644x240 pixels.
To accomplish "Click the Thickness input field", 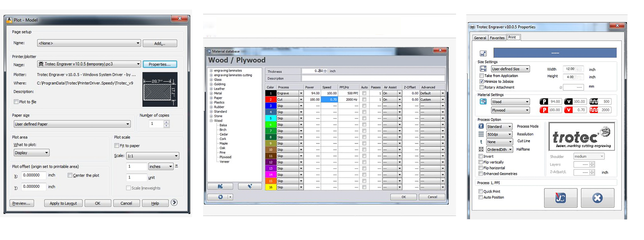I will click(314, 71).
